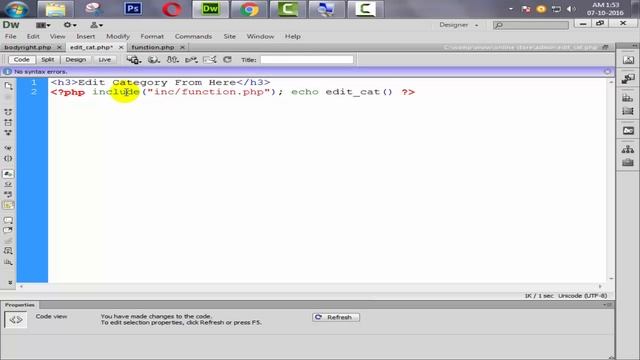The width and height of the screenshot is (640, 360).
Task: Click the Balance Braces icon
Action: [8, 158]
